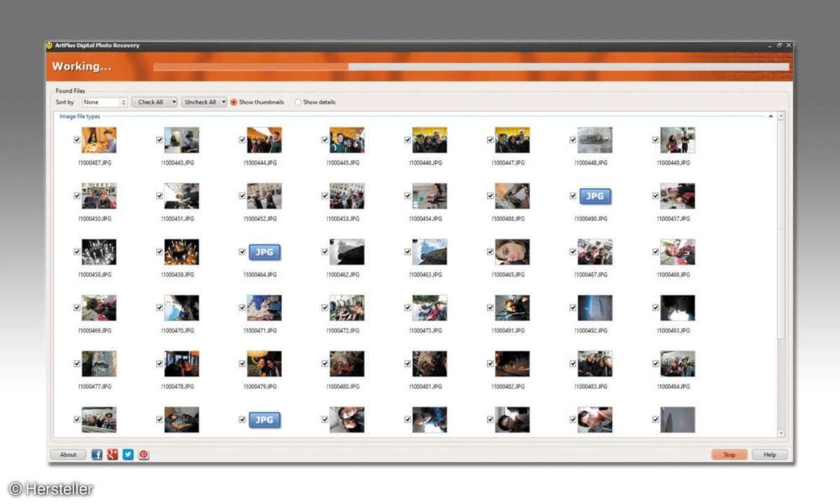Uncheck the checkbox for !1000452.JPG

click(242, 196)
